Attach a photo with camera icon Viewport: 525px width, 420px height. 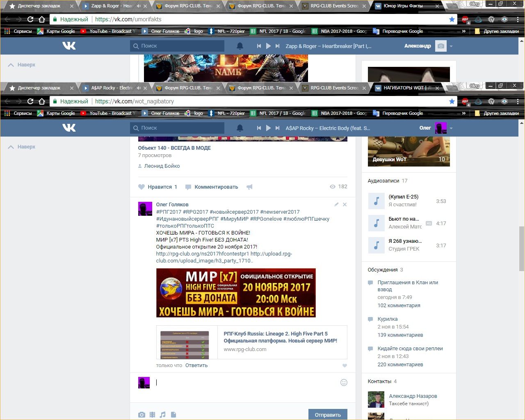click(x=142, y=415)
